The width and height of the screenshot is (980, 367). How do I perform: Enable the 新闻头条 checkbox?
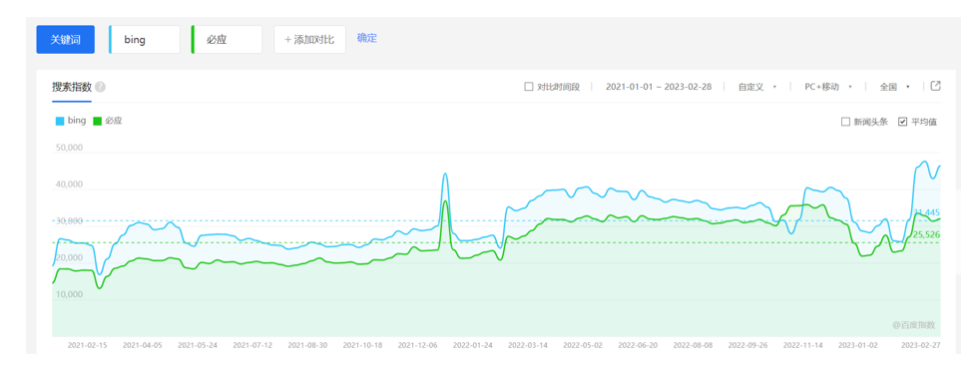tap(845, 122)
